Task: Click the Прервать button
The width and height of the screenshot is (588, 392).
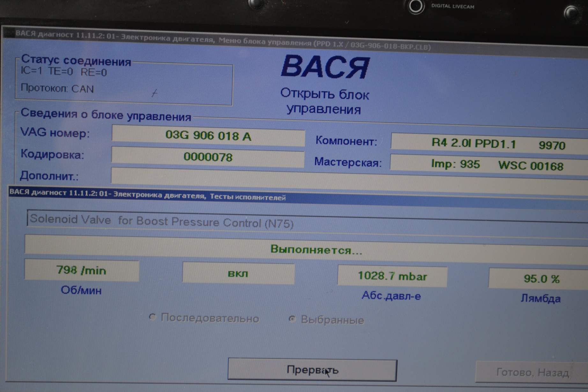Action: pos(312,370)
